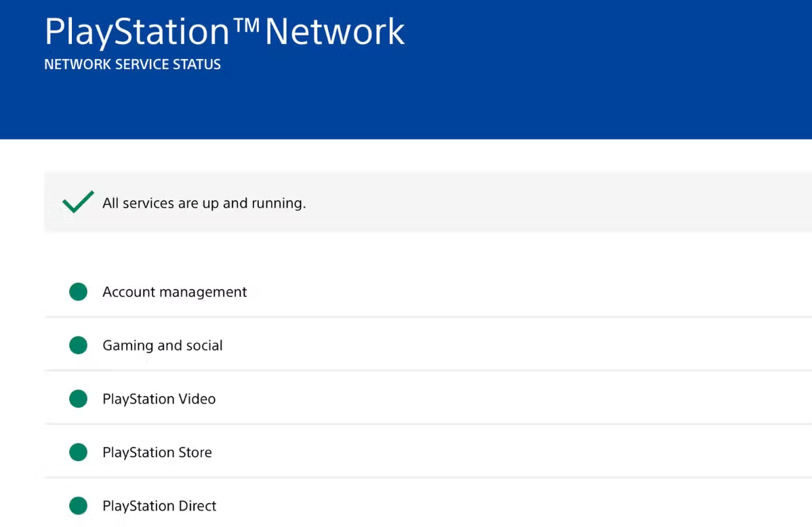Click the PlayStation Network heading

pos(224,32)
